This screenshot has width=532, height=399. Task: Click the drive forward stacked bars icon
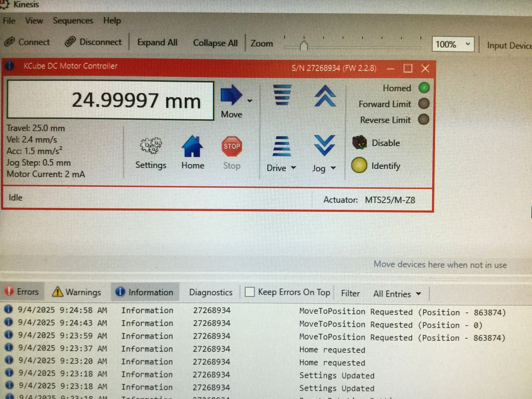click(282, 95)
